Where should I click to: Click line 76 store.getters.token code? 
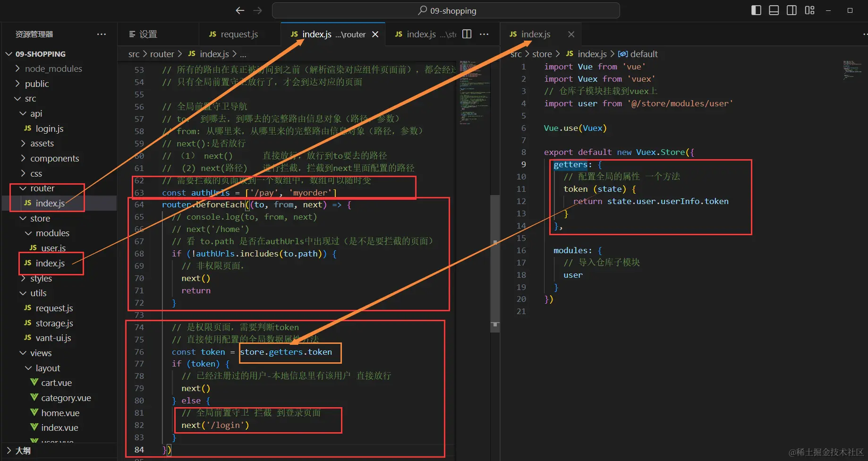pyautogui.click(x=286, y=352)
